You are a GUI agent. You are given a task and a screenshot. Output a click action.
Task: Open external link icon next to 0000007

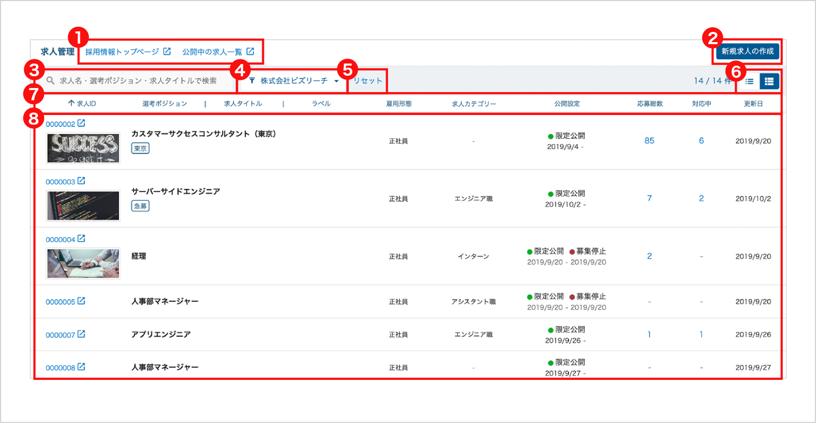(x=81, y=334)
